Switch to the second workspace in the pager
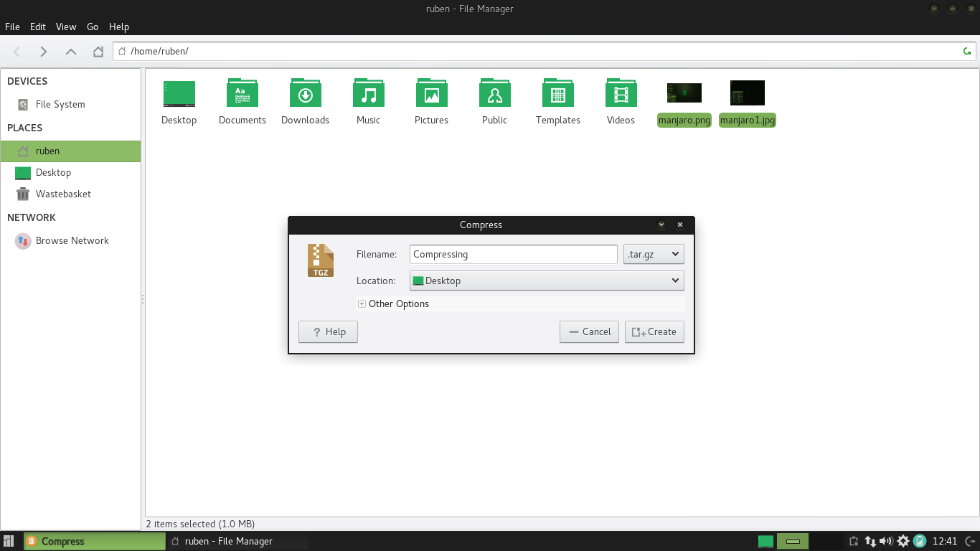Image resolution: width=980 pixels, height=551 pixels. pos(793,541)
